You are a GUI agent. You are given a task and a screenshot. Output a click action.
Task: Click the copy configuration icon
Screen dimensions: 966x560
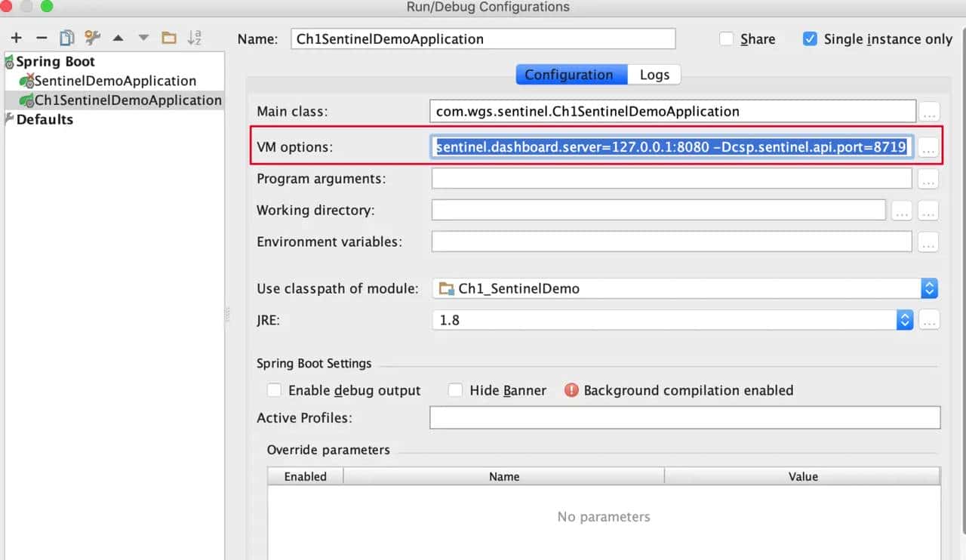(x=67, y=38)
